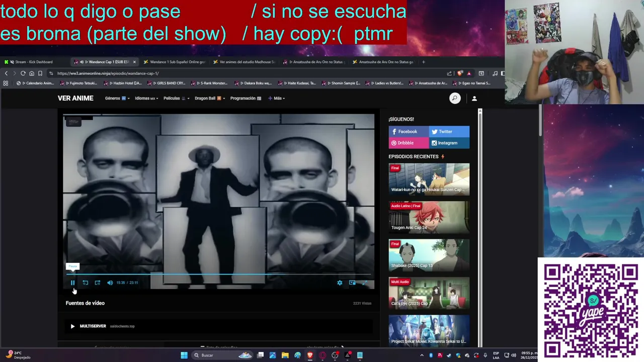Go to the VER ANIME home logo
644x362 pixels.
[75, 98]
